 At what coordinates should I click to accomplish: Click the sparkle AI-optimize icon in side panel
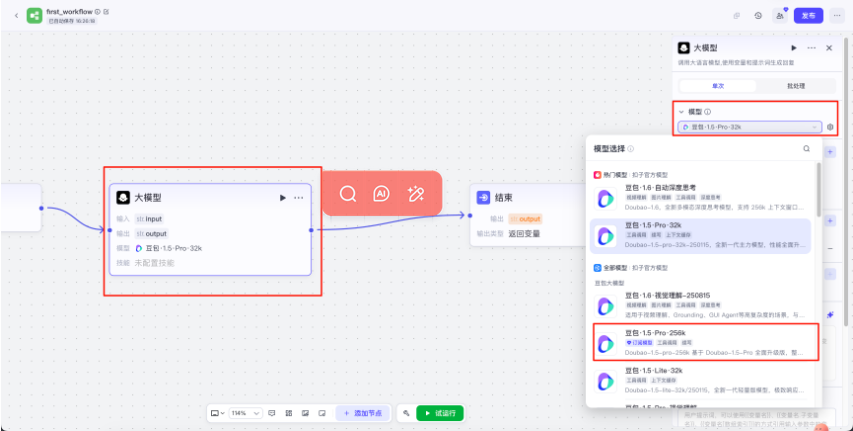(831, 315)
